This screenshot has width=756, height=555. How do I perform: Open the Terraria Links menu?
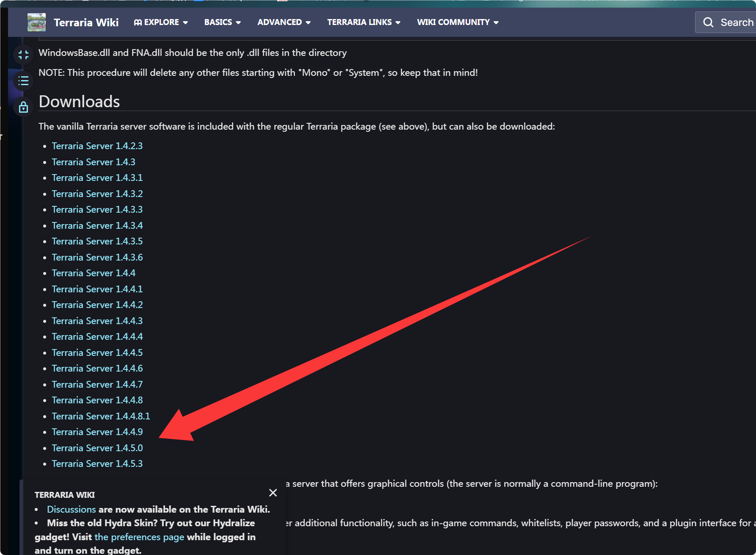tap(364, 22)
